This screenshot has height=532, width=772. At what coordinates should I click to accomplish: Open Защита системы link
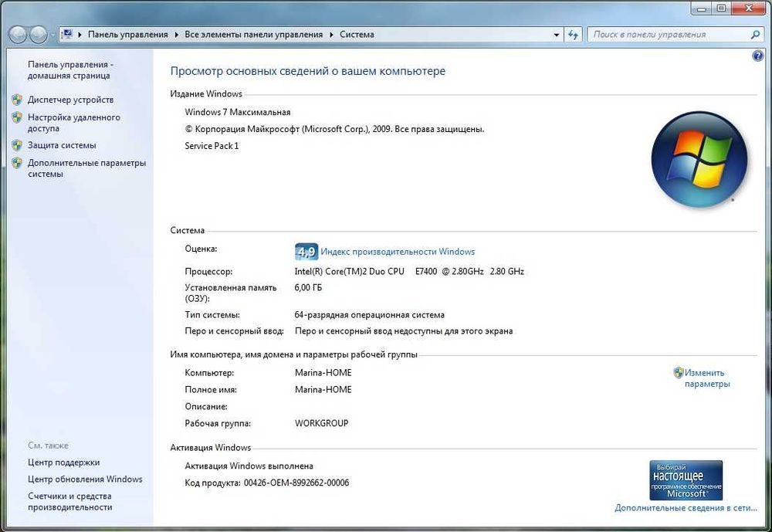[62, 145]
